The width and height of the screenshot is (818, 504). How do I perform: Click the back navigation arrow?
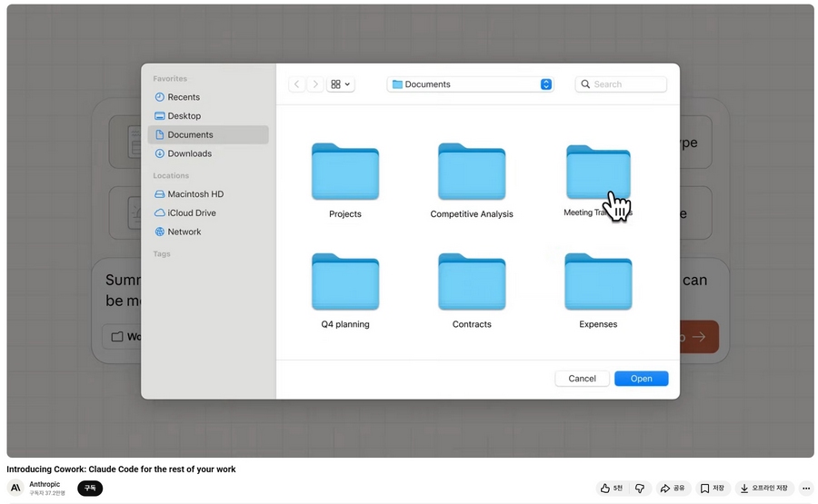pos(297,84)
